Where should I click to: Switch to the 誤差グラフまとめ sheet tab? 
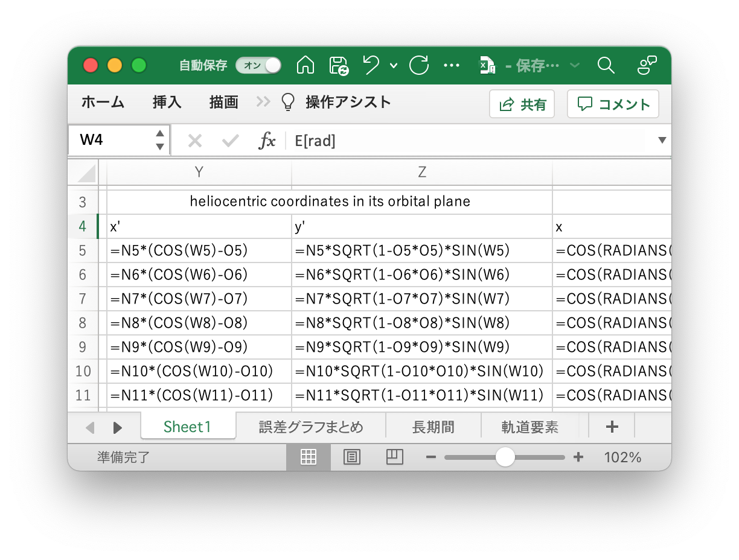point(311,427)
